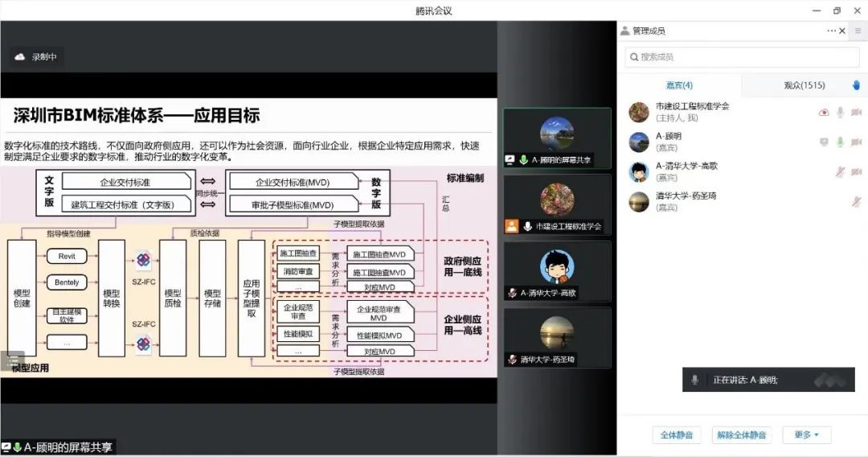This screenshot has height=457, width=868.
Task: Switch to the 嘉宾(4) tab
Action: pyautogui.click(x=679, y=85)
